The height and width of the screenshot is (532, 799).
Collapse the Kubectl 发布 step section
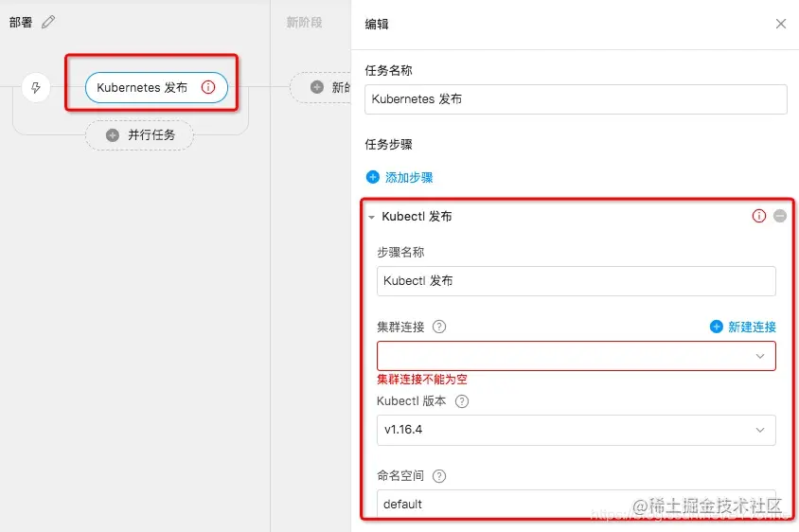tap(371, 217)
